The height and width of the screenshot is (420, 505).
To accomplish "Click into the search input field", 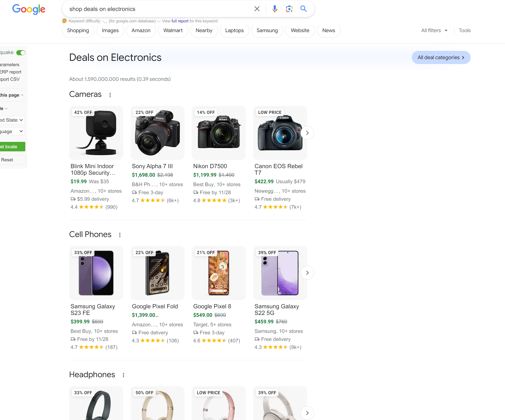I will [159, 9].
